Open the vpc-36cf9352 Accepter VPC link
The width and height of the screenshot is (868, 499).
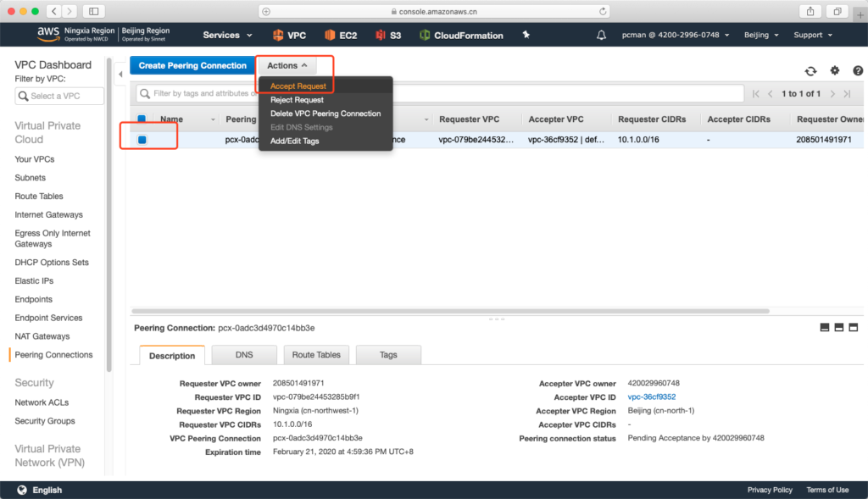[651, 396]
